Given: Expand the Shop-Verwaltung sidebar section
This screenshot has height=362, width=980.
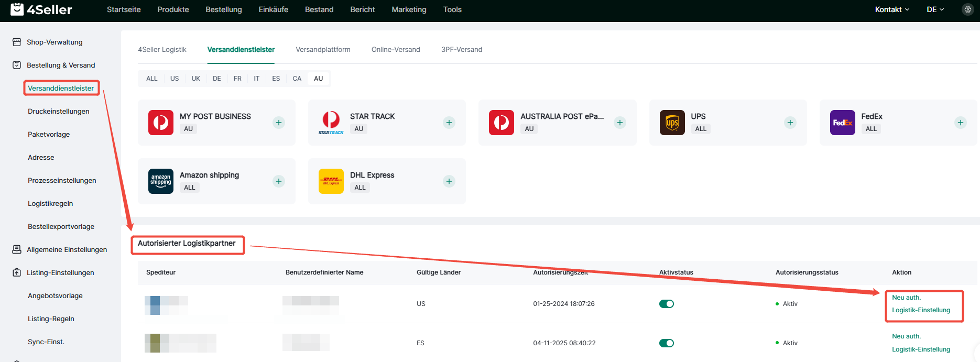Looking at the screenshot, I should coord(55,42).
